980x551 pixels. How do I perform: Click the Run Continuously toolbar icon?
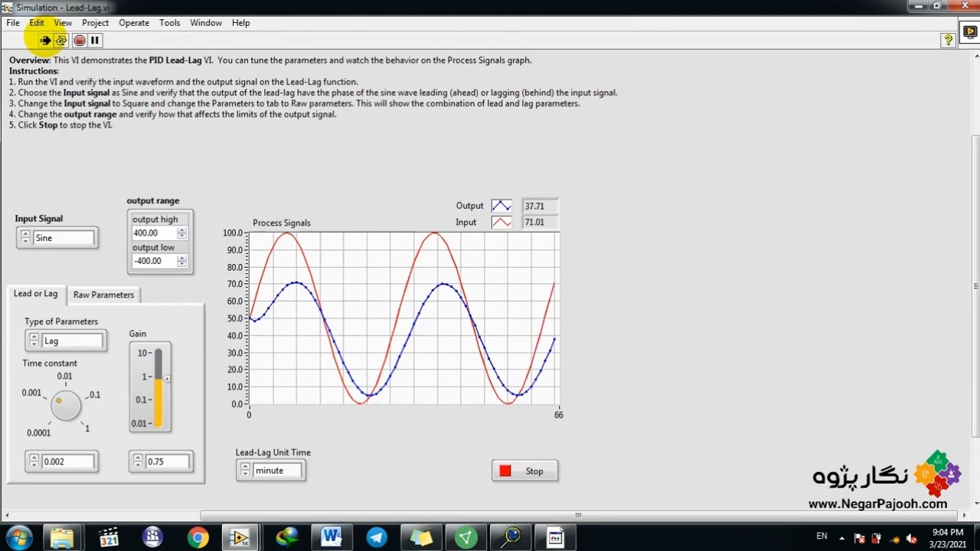pos(61,41)
